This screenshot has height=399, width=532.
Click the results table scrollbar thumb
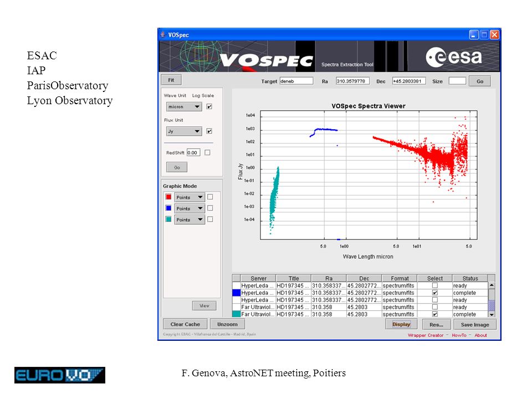pos(492,305)
